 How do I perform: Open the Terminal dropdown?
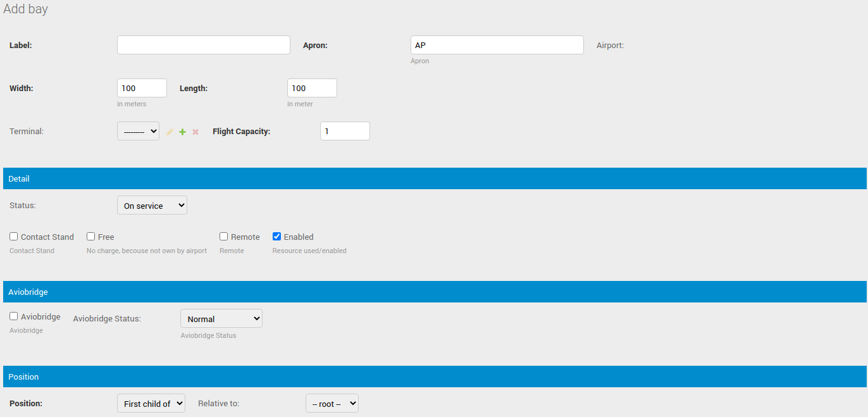pos(138,131)
